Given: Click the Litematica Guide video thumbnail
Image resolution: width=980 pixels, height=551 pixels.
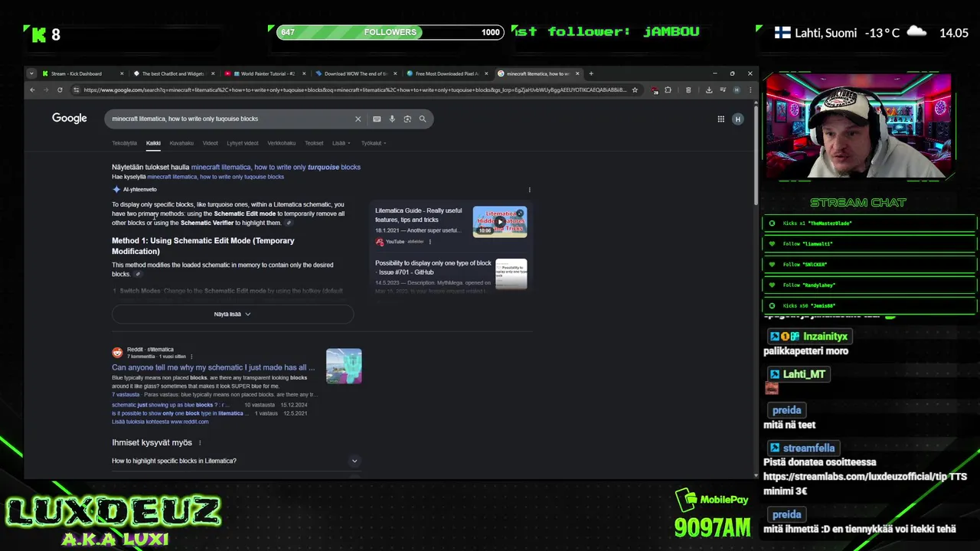Looking at the screenshot, I should click(500, 222).
